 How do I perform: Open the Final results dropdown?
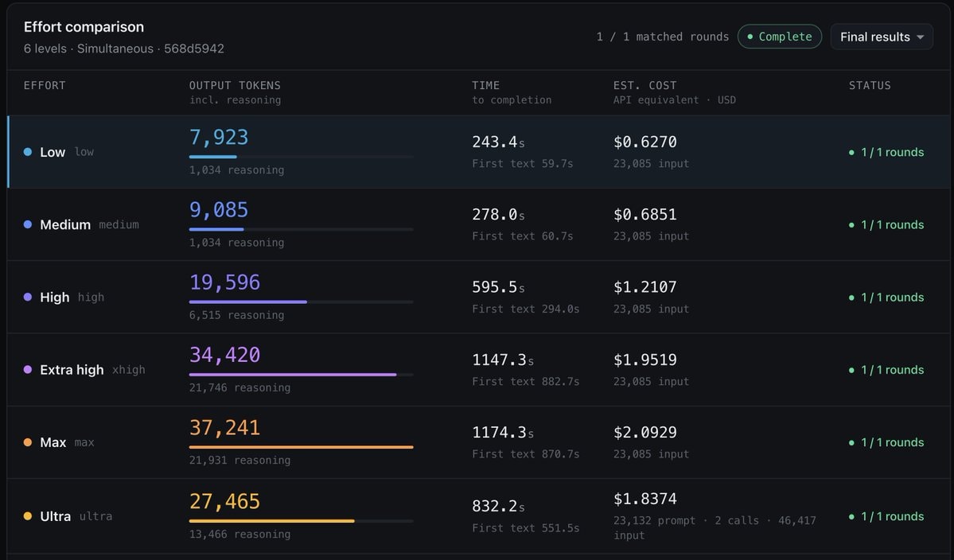coord(881,37)
